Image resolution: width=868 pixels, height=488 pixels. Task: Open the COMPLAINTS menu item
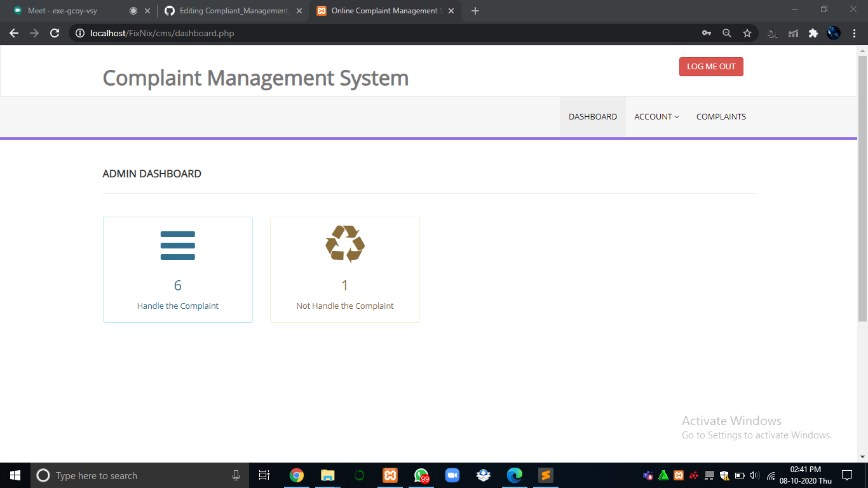click(721, 116)
